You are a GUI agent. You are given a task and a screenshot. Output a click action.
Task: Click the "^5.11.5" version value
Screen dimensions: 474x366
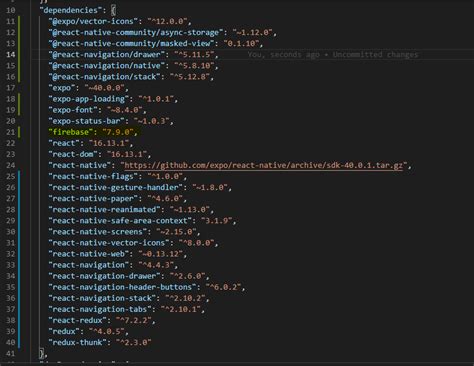pos(194,54)
